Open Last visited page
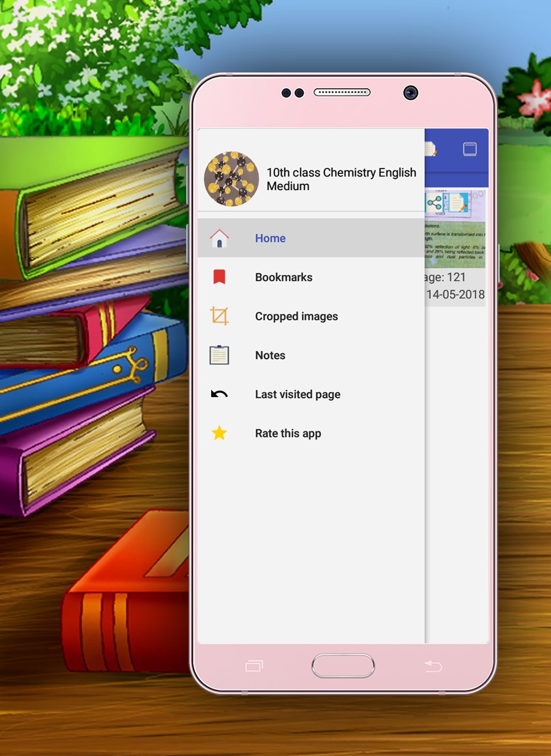 coord(311,395)
